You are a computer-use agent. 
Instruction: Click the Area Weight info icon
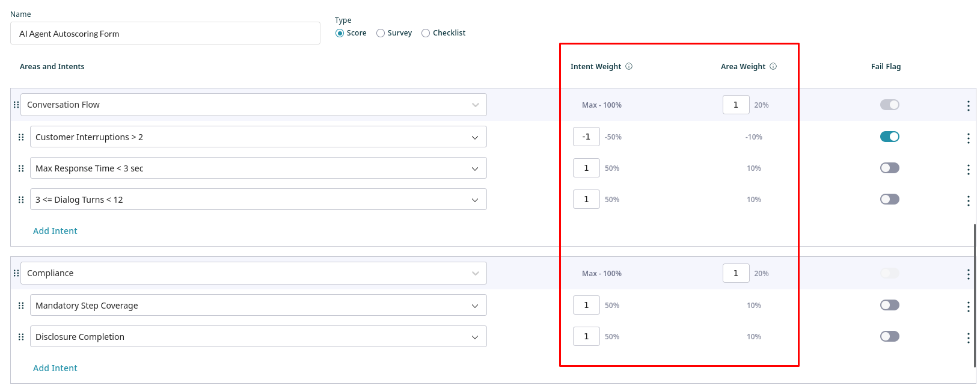773,67
